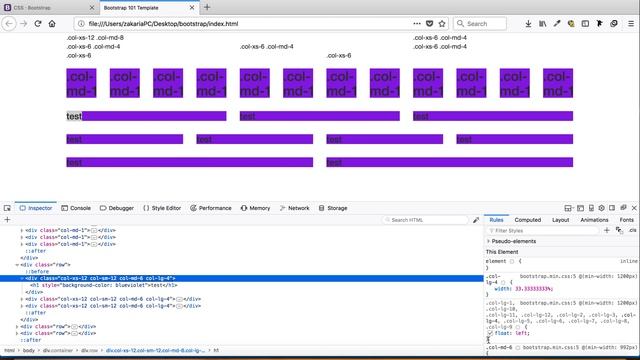Image resolution: width=640 pixels, height=360 pixels.
Task: Pick an element from the page
Action: [x=7, y=208]
